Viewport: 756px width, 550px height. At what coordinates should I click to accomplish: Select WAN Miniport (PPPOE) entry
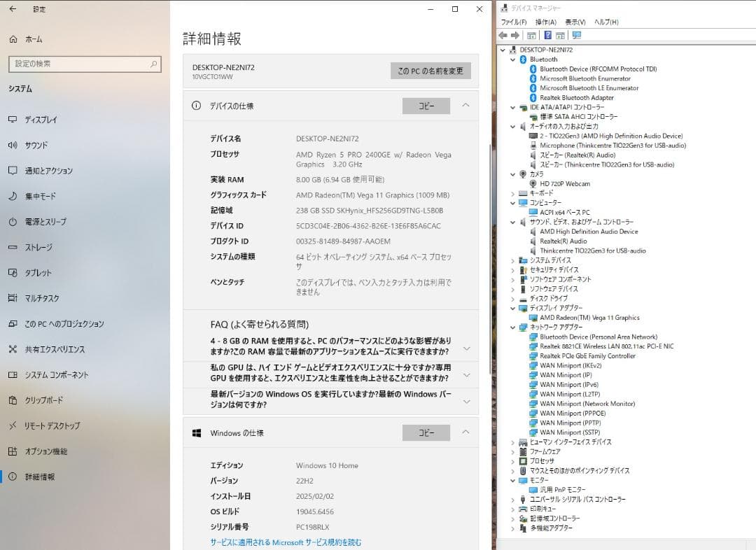tap(573, 413)
